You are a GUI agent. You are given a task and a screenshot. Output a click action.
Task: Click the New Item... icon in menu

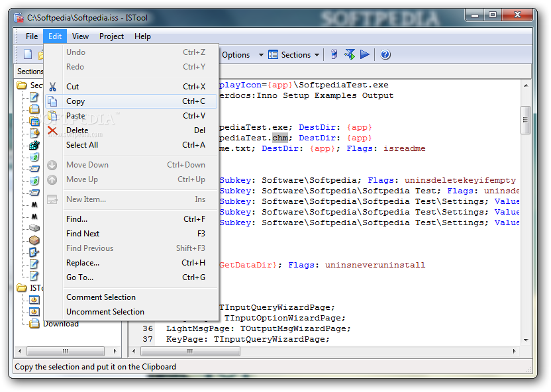[x=52, y=199]
